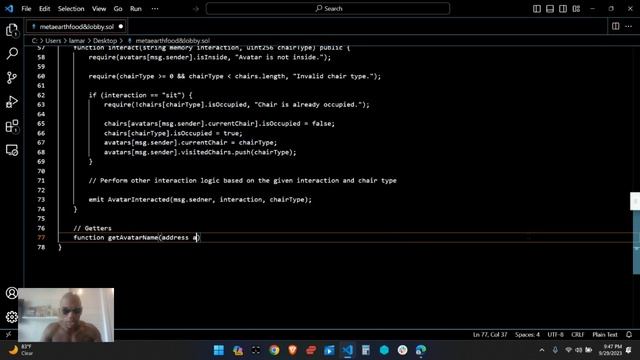Screen dimensions: 640x360
Task: Open the Search view in activity bar
Action: tap(12, 53)
